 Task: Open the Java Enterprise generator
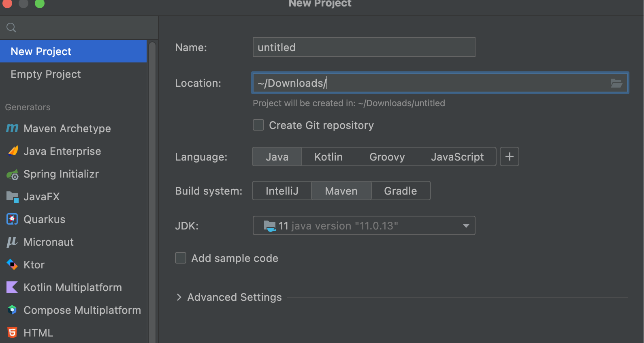73,151
